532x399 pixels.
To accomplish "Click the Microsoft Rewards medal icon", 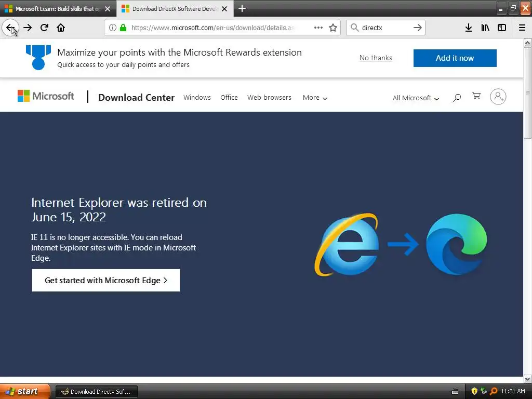I will 38,57.
